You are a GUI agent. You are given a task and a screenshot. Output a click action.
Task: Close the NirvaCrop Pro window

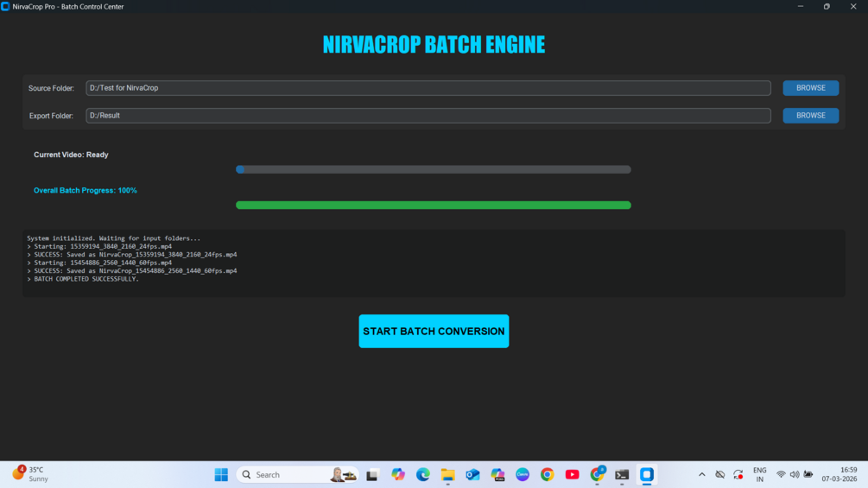[853, 7]
